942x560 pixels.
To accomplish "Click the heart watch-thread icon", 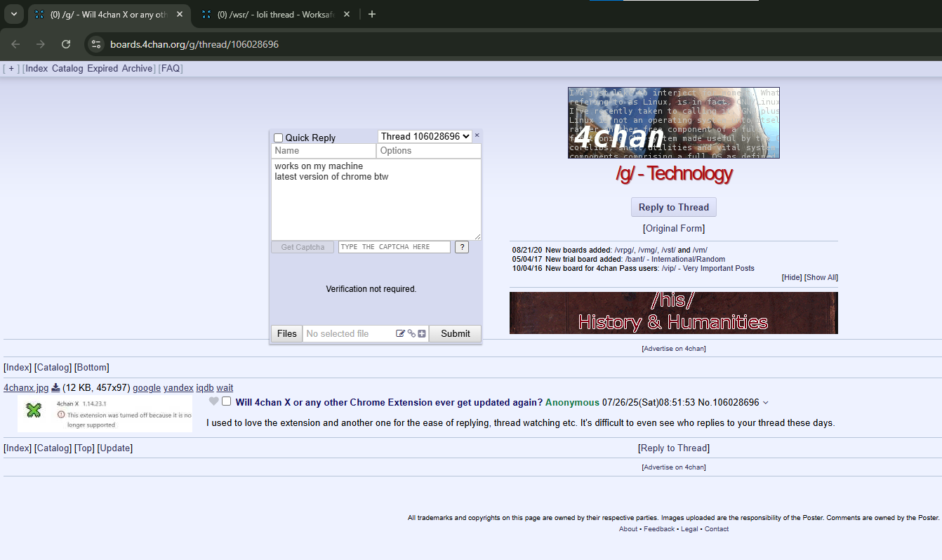I will pyautogui.click(x=214, y=401).
